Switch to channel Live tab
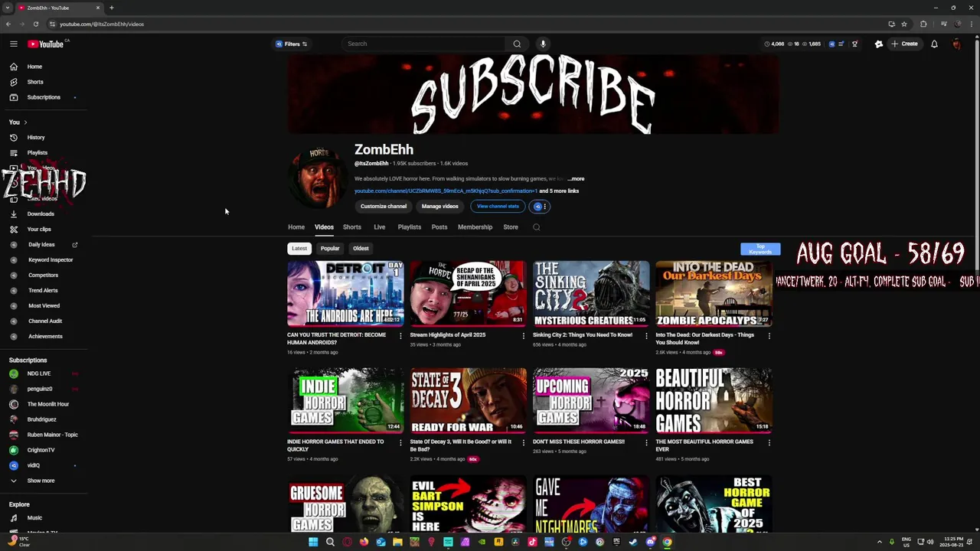 click(x=379, y=227)
